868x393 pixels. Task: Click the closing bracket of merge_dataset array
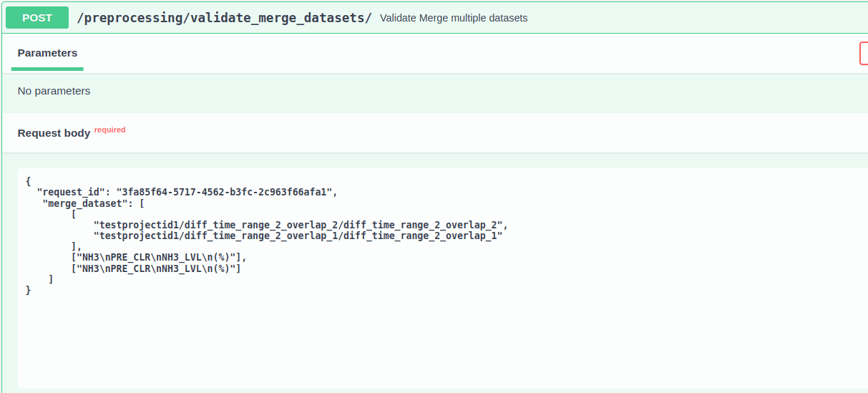(x=51, y=279)
